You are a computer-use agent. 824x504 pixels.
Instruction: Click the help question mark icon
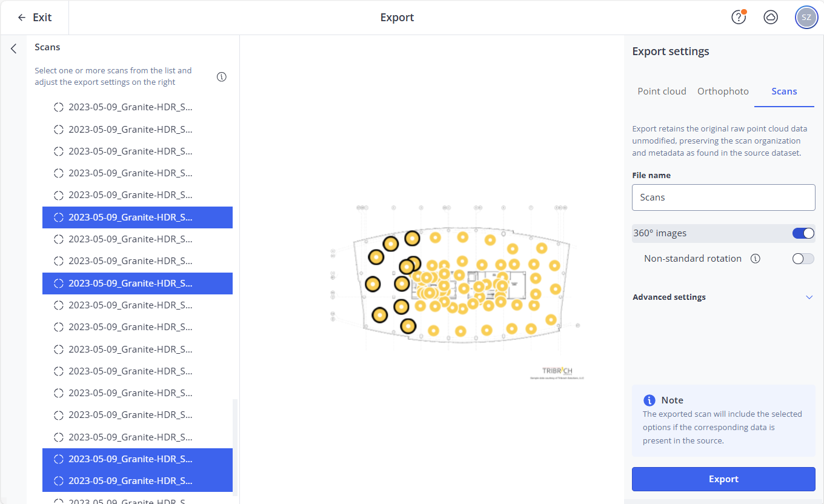[x=738, y=18]
